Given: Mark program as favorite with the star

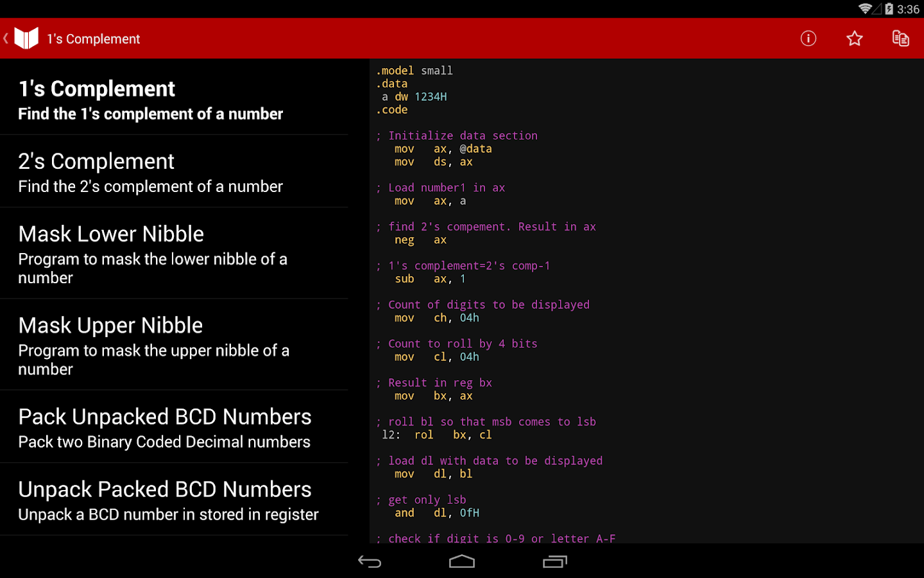Looking at the screenshot, I should tap(855, 39).
